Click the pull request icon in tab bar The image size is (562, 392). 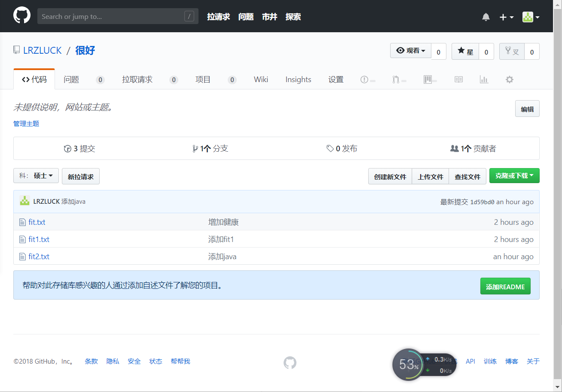pos(396,80)
